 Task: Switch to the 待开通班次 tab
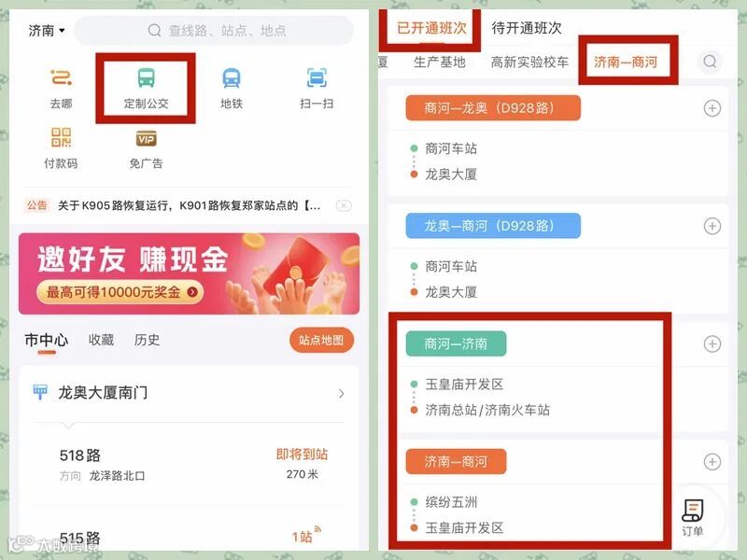527,28
